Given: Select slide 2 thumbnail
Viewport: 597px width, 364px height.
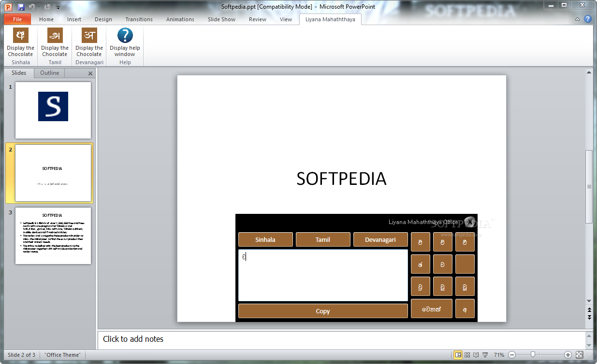Looking at the screenshot, I should 53,173.
